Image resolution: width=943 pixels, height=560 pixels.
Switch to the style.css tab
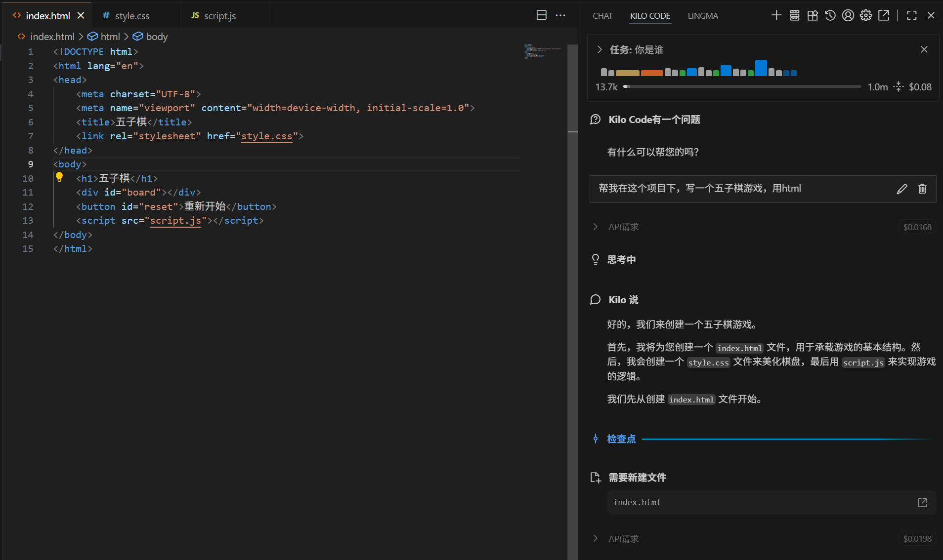(x=132, y=15)
